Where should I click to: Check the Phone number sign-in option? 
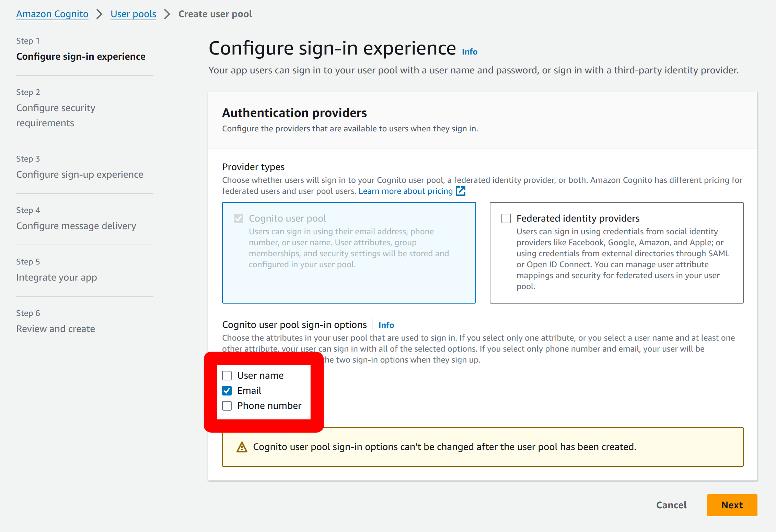click(x=227, y=406)
